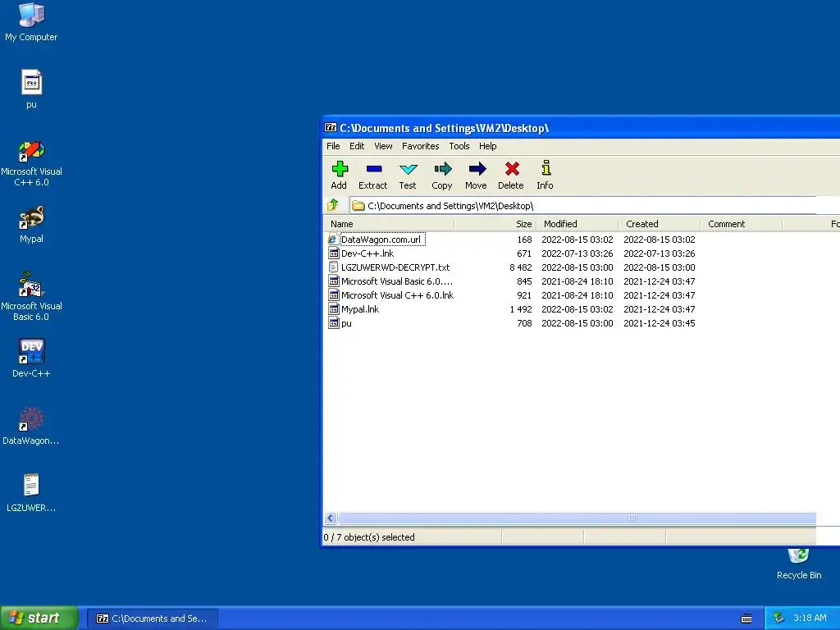Click status text '0 / 7 object(s) selected'

coord(369,536)
